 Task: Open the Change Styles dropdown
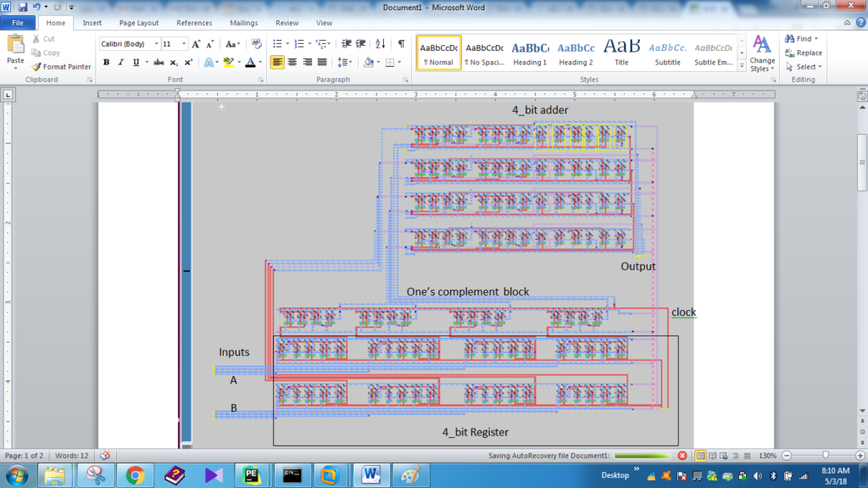click(x=761, y=58)
